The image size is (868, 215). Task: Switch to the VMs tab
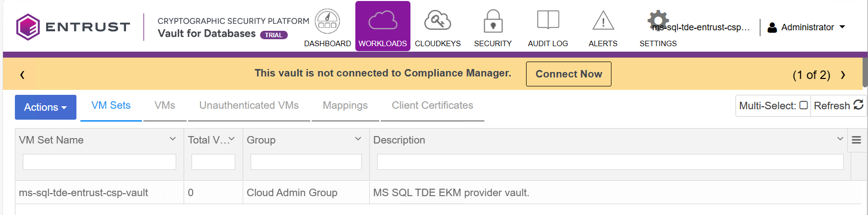point(165,105)
